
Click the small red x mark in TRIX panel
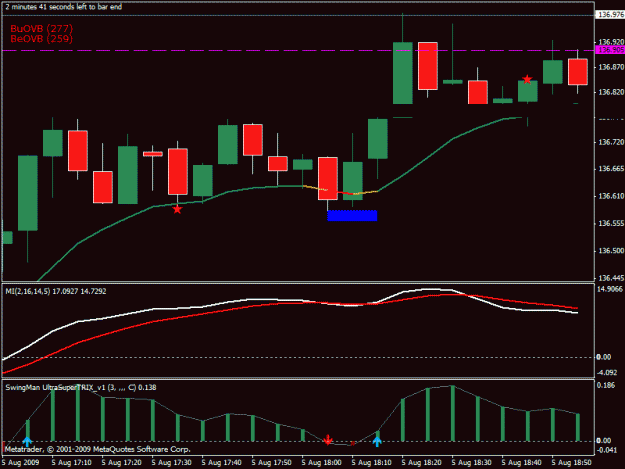point(353,443)
